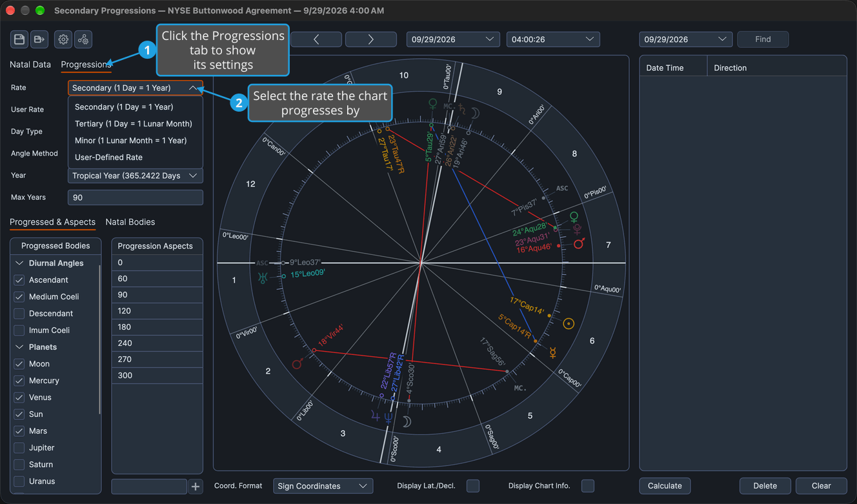This screenshot has width=857, height=504.
Task: Click the connected-nodes gear settings icon
Action: click(83, 39)
